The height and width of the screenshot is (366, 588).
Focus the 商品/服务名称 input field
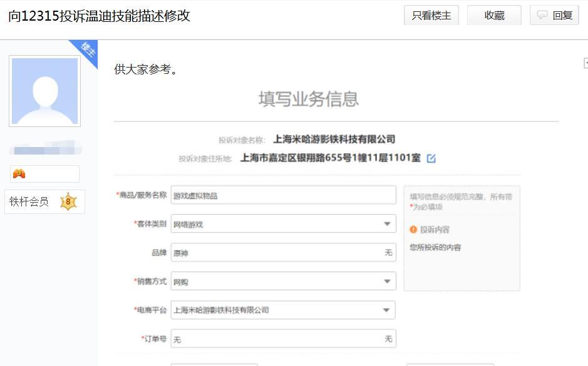point(284,195)
